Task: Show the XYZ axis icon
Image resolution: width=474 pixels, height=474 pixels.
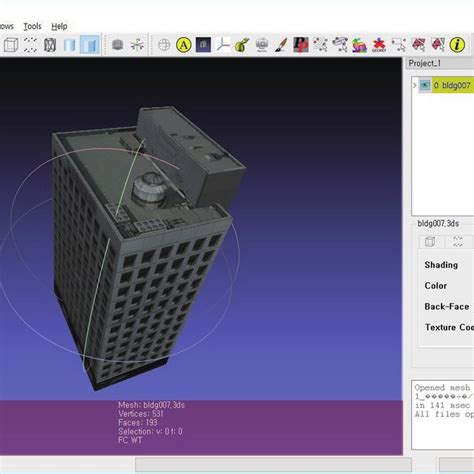Action: coord(223,45)
